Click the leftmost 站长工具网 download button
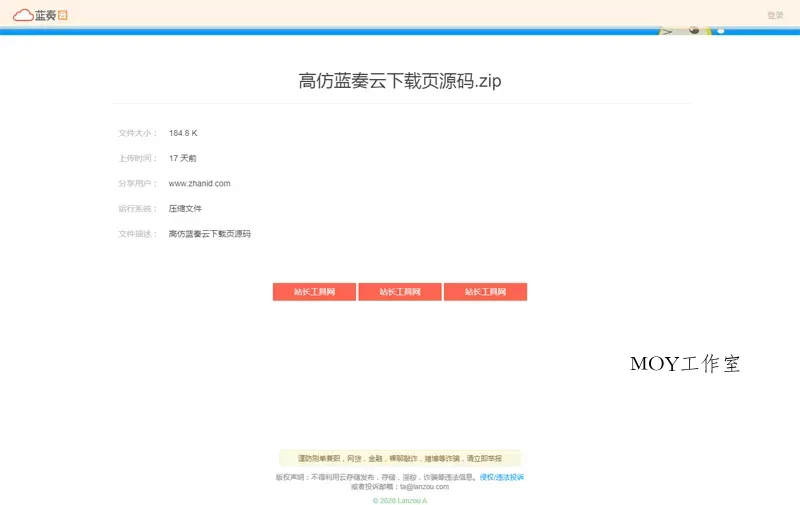The image size is (800, 505). (314, 292)
